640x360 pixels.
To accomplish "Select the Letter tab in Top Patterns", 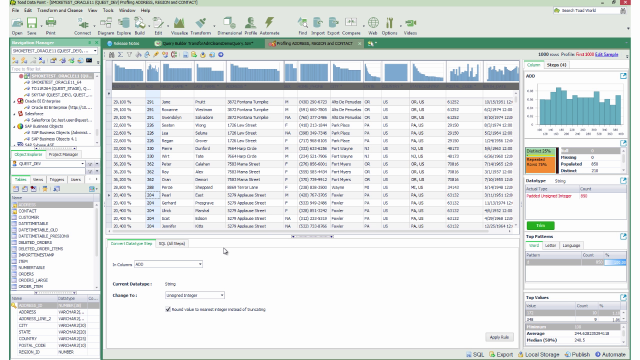I will [551, 245].
